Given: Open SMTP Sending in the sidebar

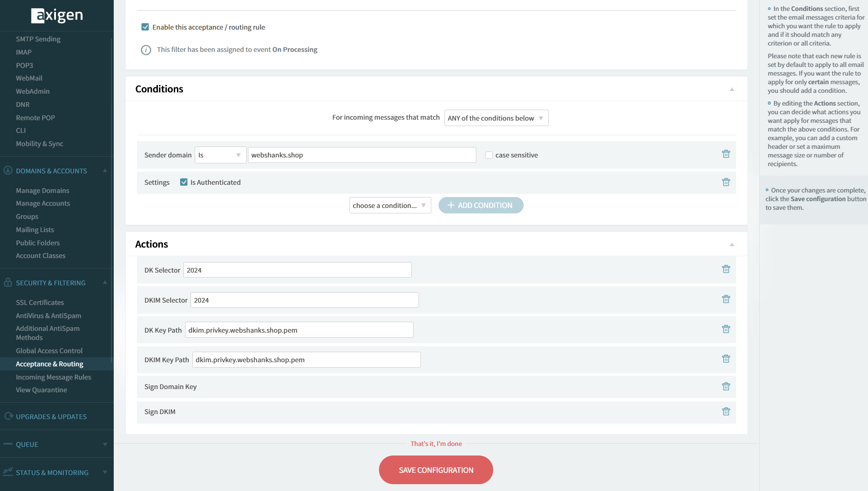Looking at the screenshot, I should (38, 39).
